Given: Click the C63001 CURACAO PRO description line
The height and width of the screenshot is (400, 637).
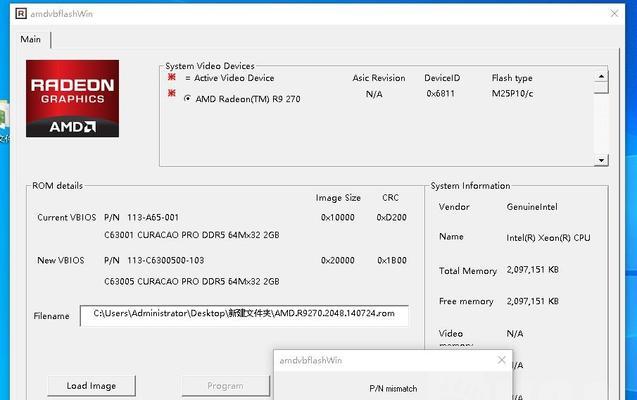Looking at the screenshot, I should coord(192,235).
